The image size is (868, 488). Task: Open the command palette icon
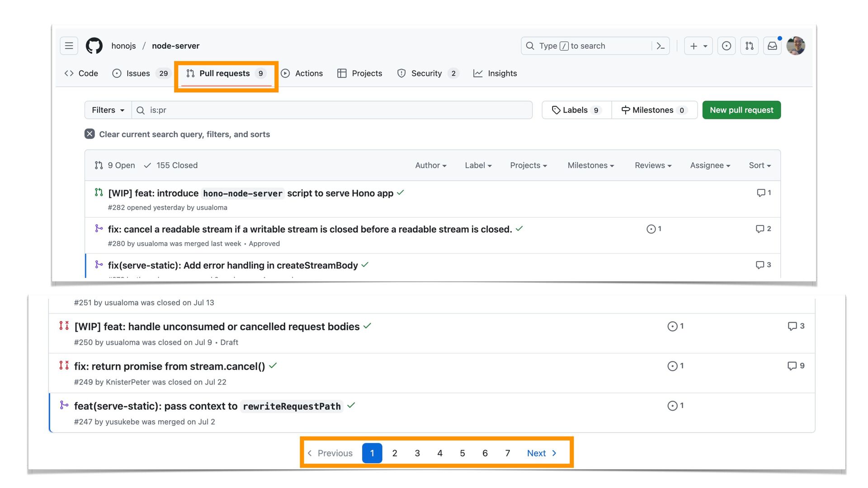click(x=660, y=46)
